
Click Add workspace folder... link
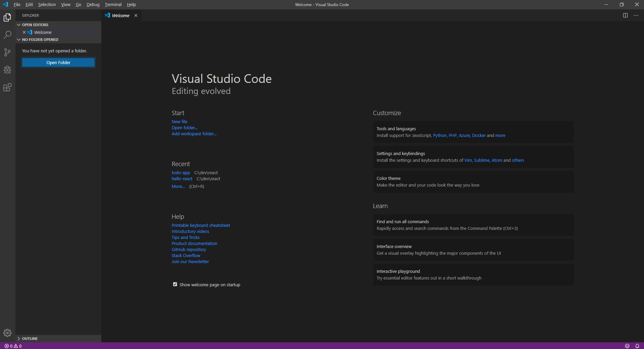[194, 134]
